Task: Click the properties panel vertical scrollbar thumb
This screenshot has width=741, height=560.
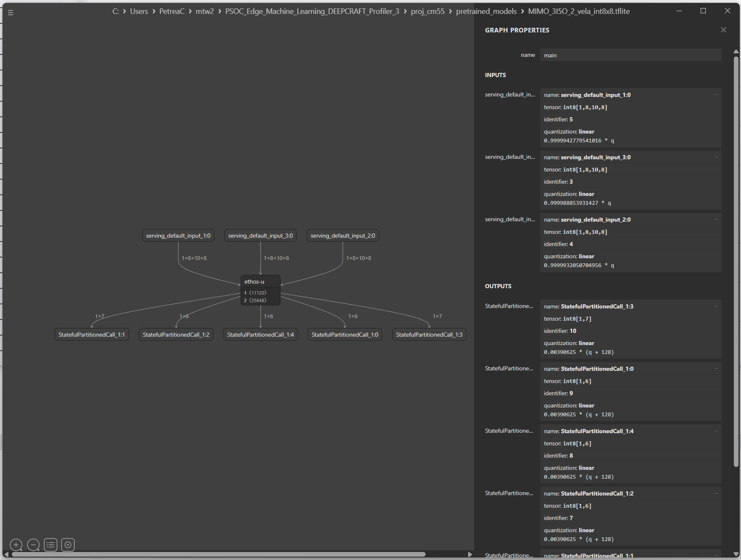Action: pos(736,261)
